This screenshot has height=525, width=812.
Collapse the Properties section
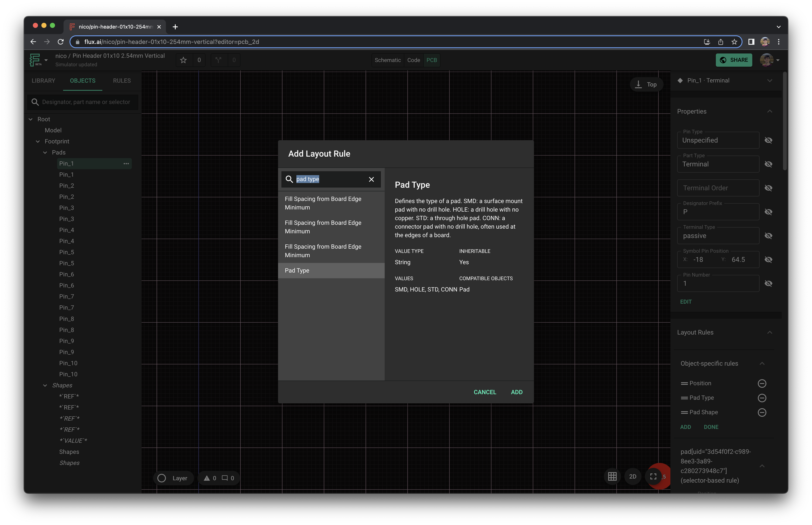(x=770, y=111)
